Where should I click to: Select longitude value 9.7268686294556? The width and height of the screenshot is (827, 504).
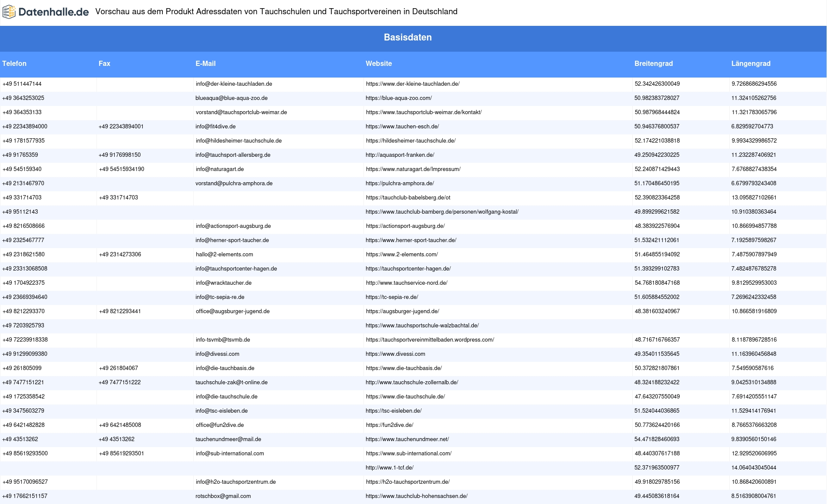754,84
